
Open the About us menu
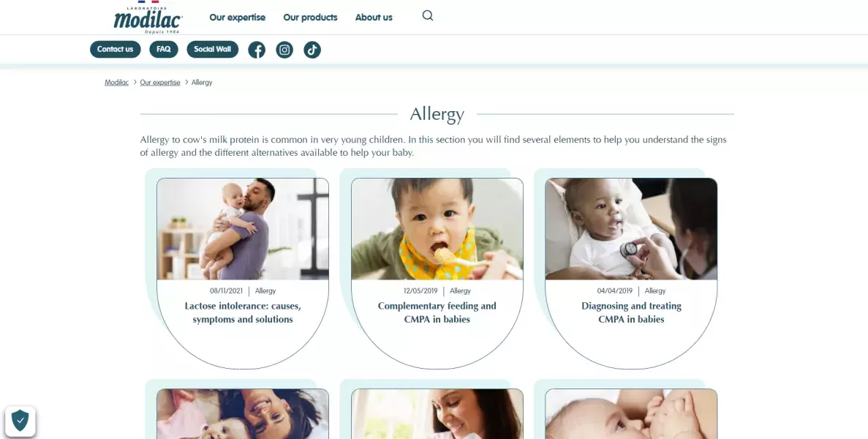coord(374,17)
